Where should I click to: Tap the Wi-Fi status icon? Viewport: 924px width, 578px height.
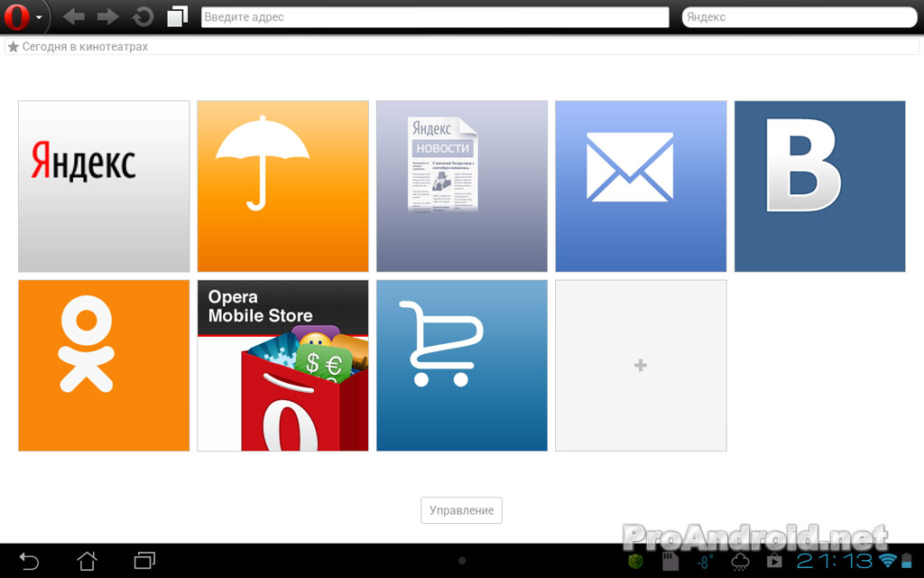[x=887, y=561]
